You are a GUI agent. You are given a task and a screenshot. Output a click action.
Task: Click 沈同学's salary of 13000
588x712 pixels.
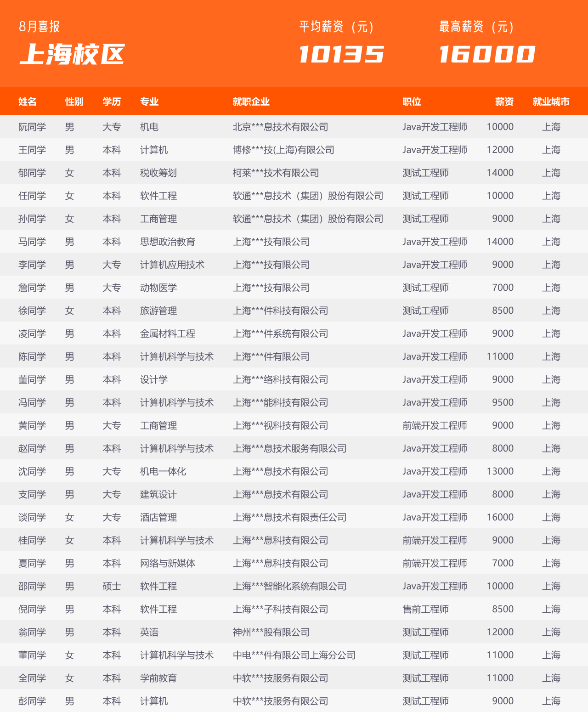[x=500, y=471]
